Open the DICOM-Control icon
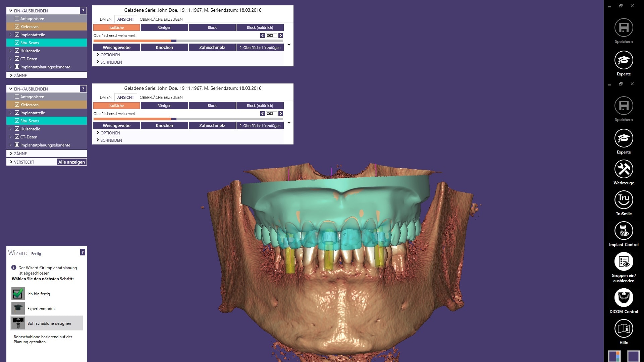 click(624, 298)
